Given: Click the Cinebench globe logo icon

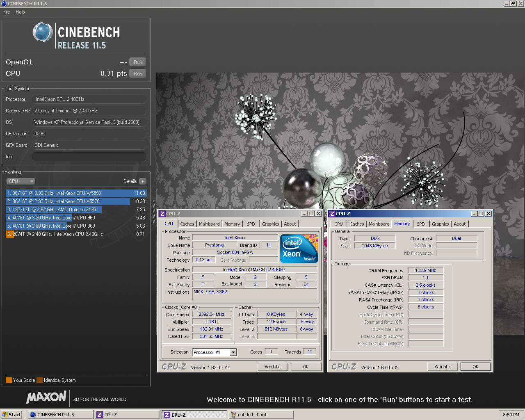Looking at the screenshot, I should click(43, 32).
